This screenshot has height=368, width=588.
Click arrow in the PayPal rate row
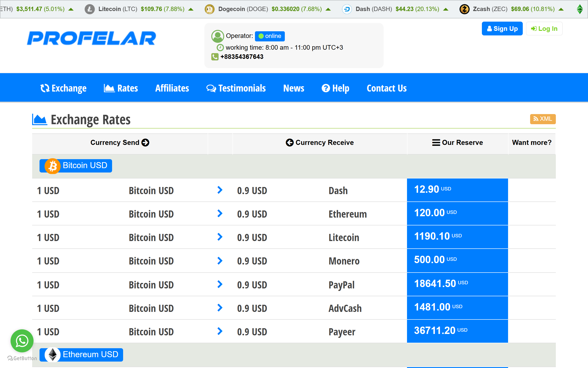coord(220,284)
